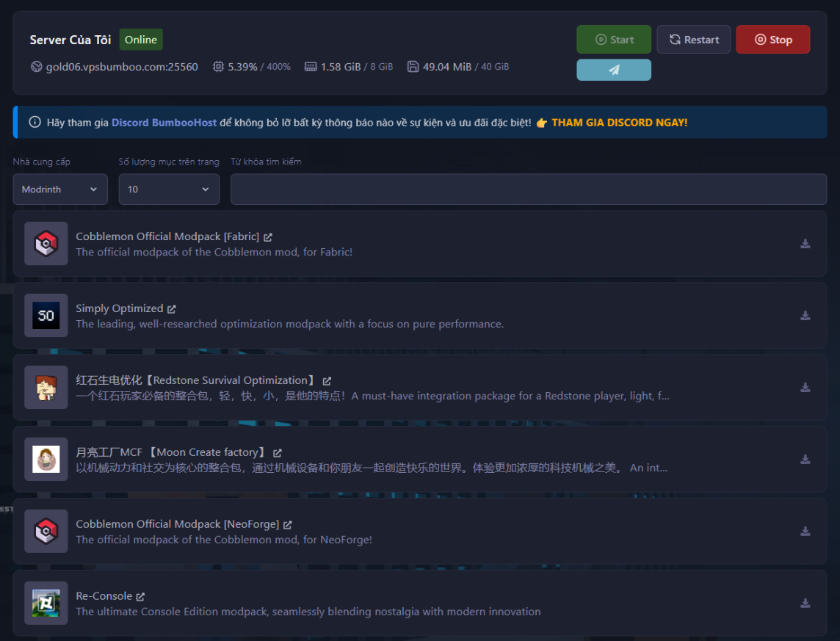Click the external link icon next to Moon Create factory
The image size is (840, 641).
(277, 452)
